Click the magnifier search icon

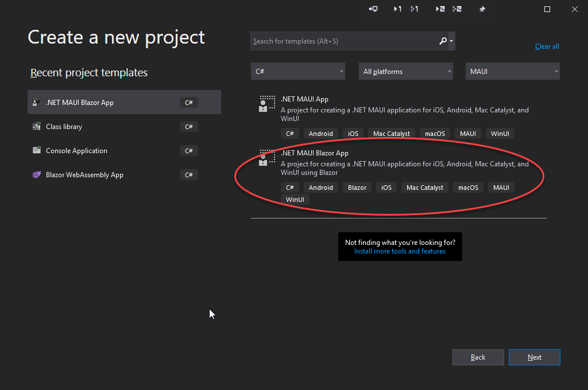coord(443,41)
